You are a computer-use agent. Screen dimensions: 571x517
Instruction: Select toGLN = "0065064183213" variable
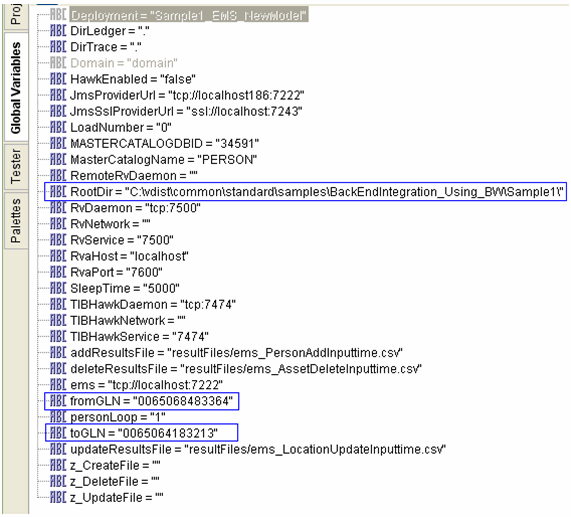(x=144, y=433)
